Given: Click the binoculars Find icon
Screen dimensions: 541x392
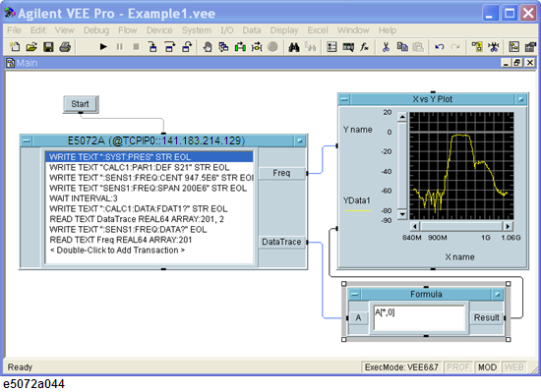Looking at the screenshot, I should tap(294, 47).
